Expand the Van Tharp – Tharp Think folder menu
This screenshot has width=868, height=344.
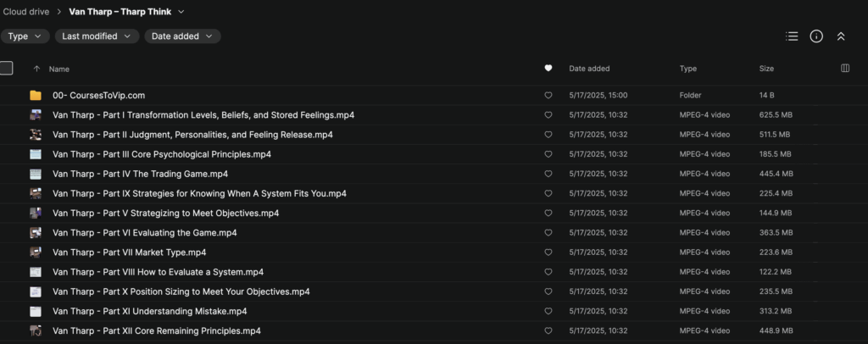(x=181, y=12)
